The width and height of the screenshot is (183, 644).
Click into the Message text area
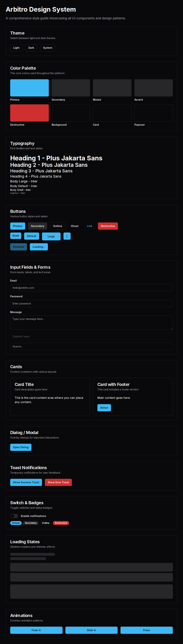coord(91,323)
